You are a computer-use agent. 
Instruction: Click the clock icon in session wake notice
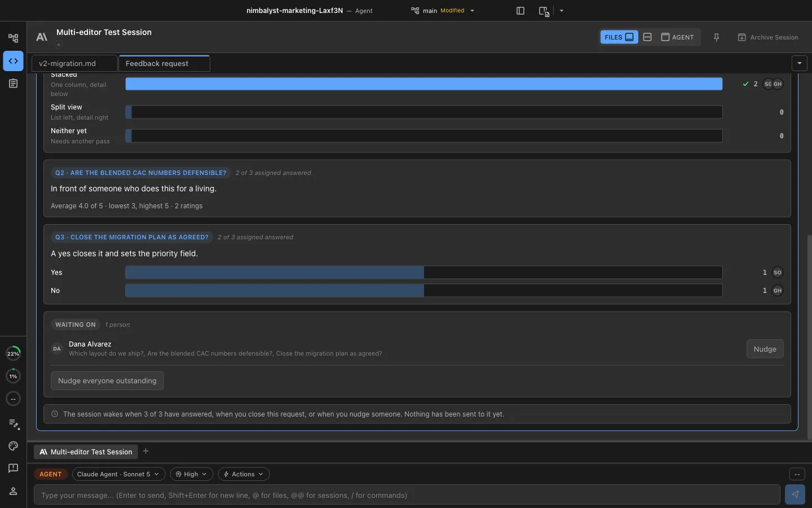coord(55,414)
